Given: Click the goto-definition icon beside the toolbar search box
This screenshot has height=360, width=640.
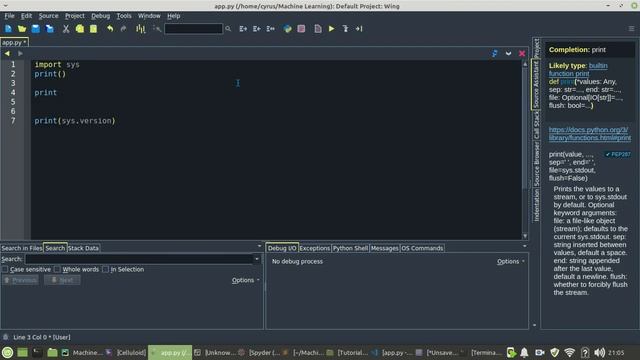Looking at the screenshot, I should pyautogui.click(x=157, y=29).
